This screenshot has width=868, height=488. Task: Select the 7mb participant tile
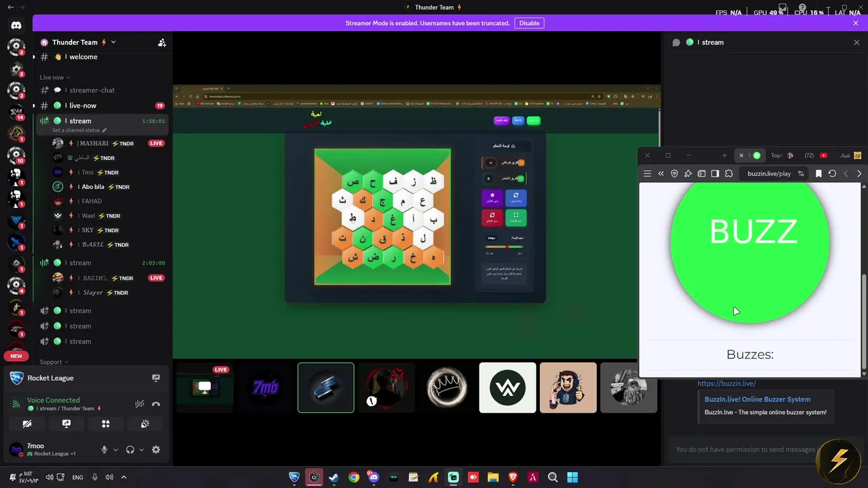pos(265,388)
